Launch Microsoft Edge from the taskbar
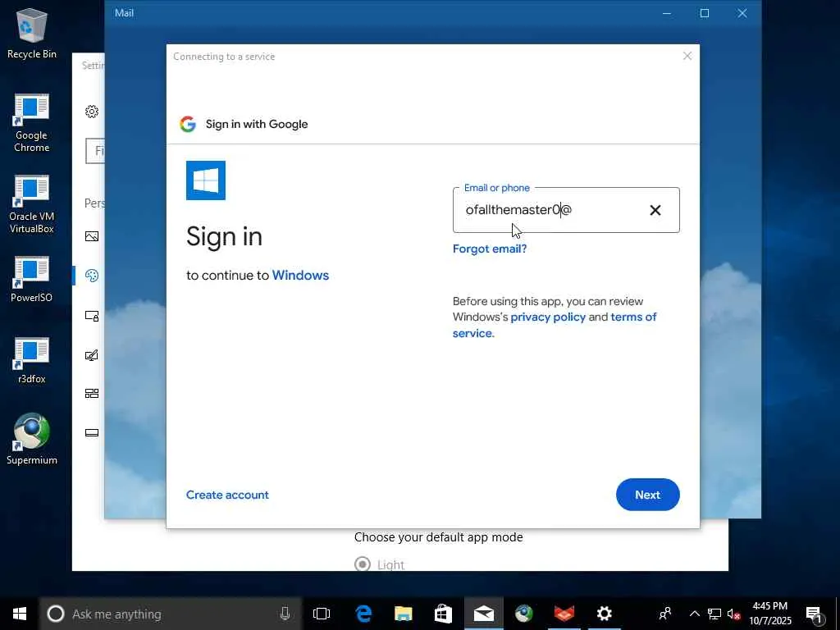The image size is (840, 630). click(x=363, y=614)
